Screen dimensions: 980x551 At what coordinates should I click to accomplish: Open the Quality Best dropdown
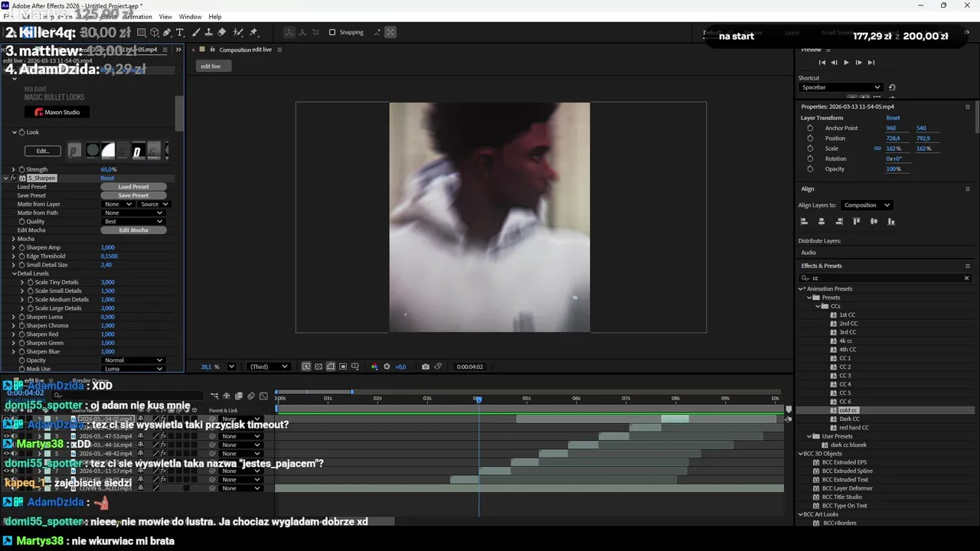pos(133,221)
